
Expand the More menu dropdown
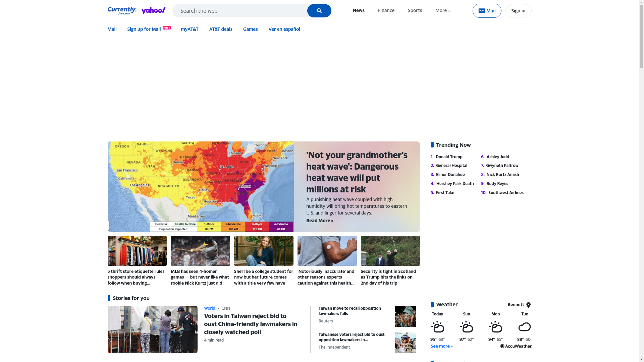pos(443,10)
